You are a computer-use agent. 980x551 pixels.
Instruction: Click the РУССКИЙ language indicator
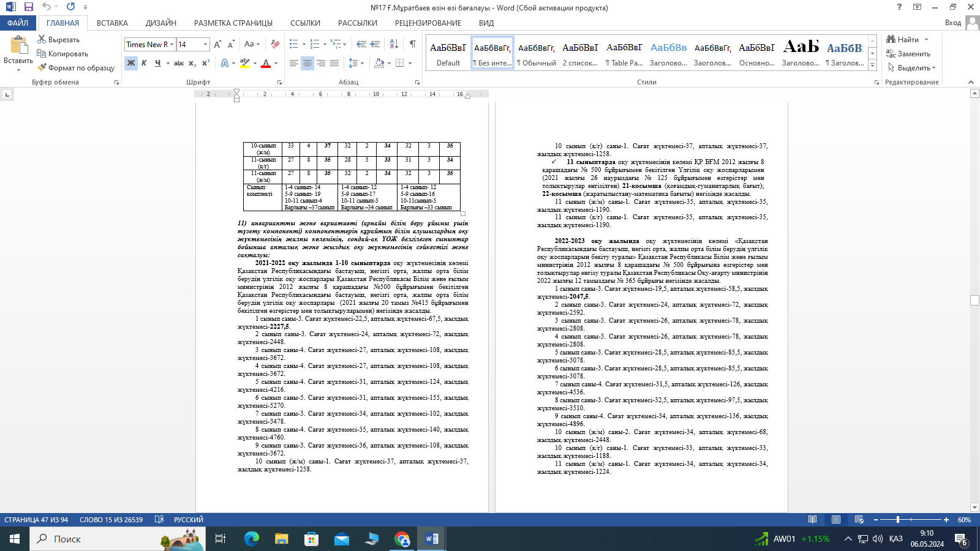189,520
